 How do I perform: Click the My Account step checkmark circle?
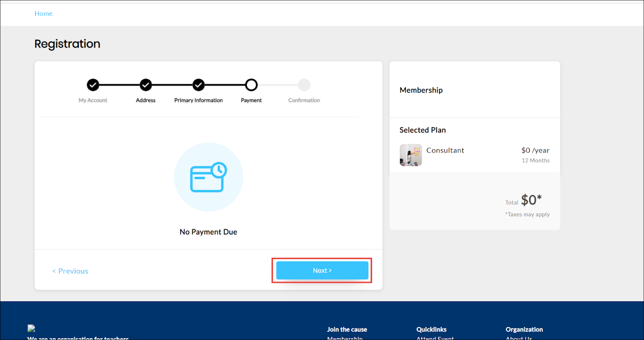pyautogui.click(x=93, y=85)
